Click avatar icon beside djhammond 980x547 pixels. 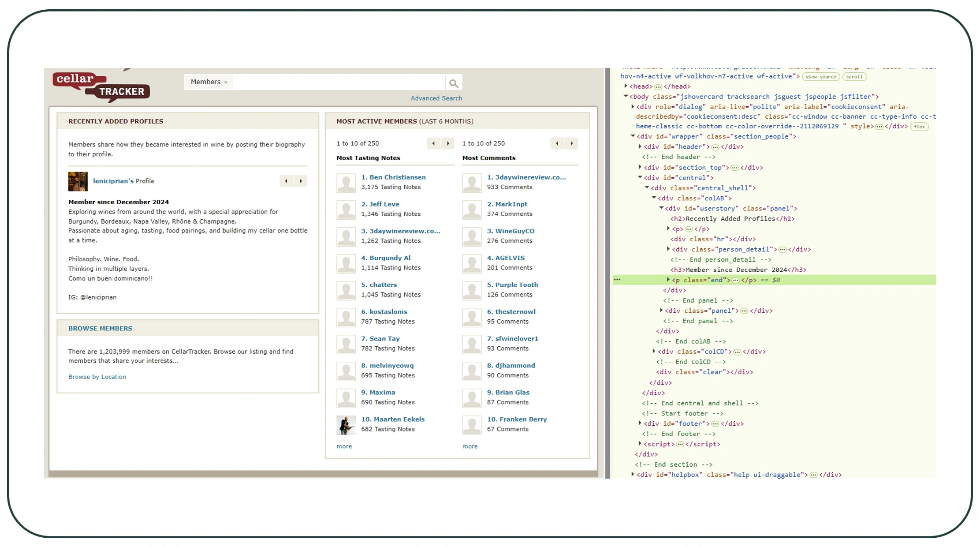click(472, 371)
